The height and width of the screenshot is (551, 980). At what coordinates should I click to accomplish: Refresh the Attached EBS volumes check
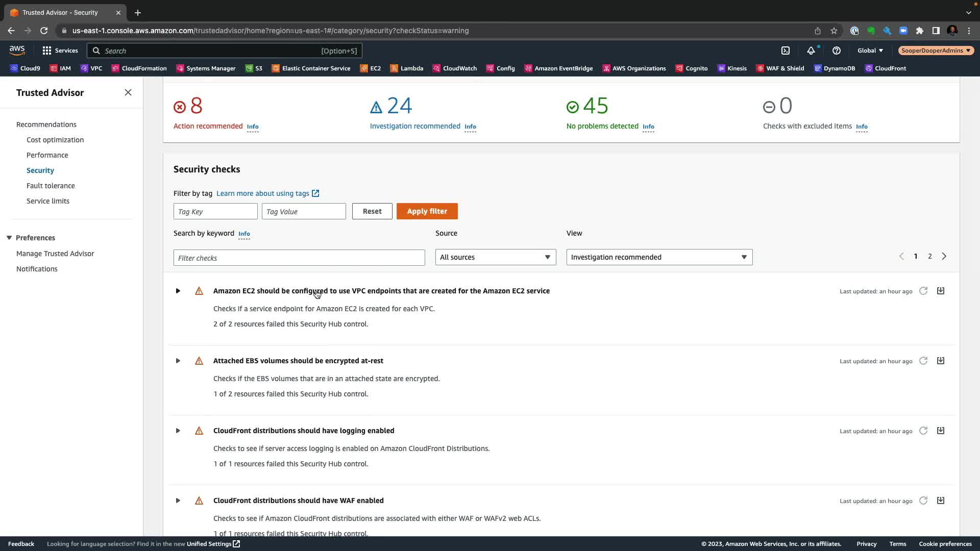pos(923,361)
